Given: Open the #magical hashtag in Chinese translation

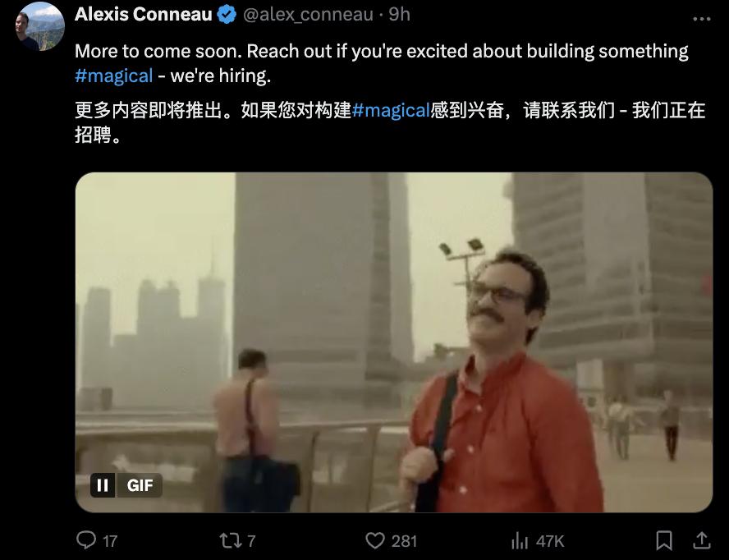Looking at the screenshot, I should point(391,111).
